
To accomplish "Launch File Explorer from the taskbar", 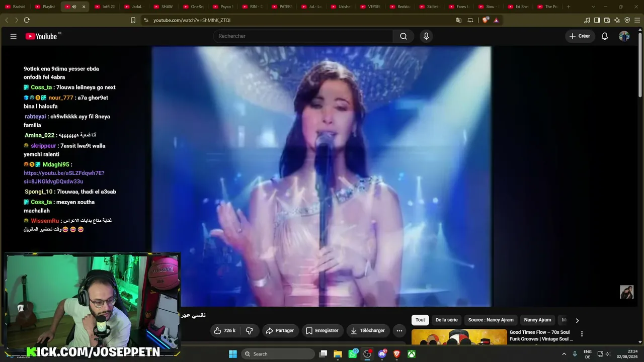I will click(338, 354).
